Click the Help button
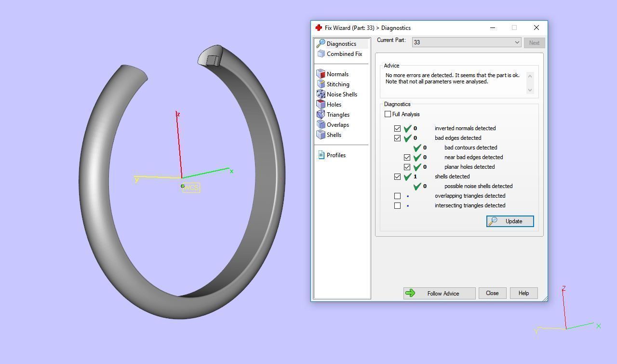Image resolution: width=617 pixels, height=364 pixels. point(523,293)
